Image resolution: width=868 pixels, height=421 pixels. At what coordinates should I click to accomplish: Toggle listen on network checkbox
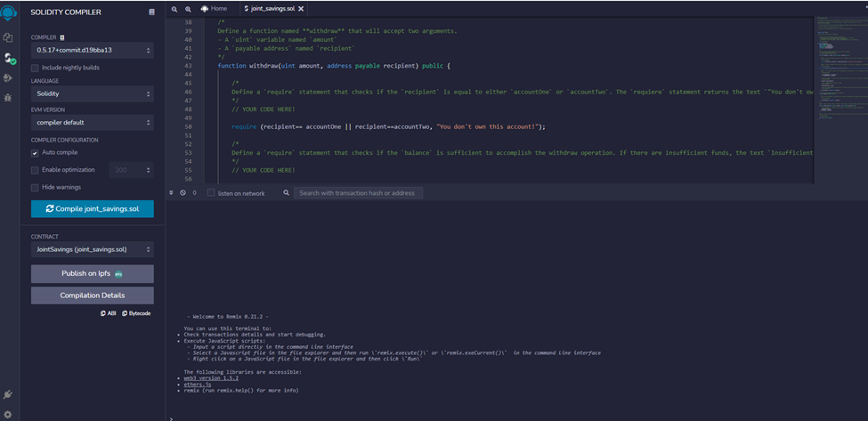coord(211,193)
